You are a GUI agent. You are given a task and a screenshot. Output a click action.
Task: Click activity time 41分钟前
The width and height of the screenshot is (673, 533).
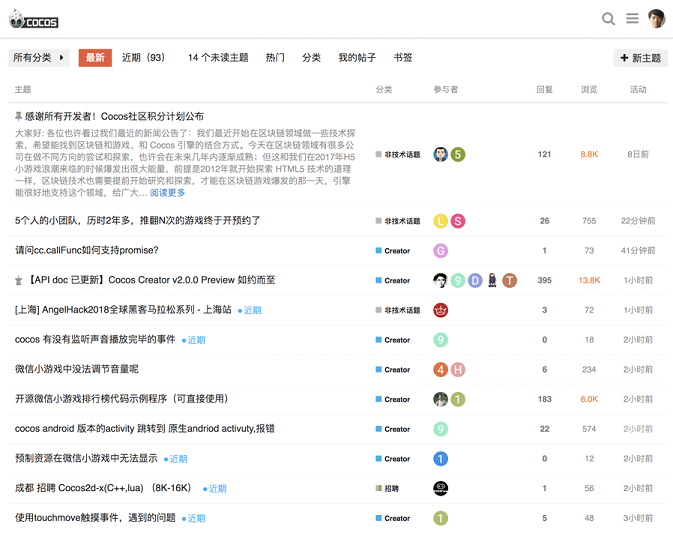[x=638, y=250]
